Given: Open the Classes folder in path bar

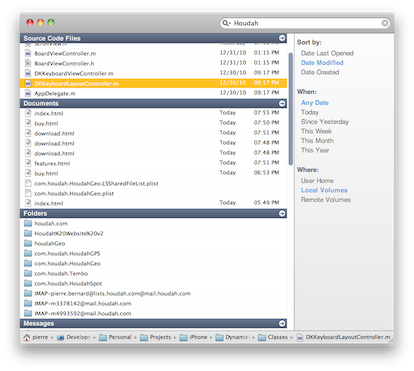Looking at the screenshot, I should pos(273,337).
